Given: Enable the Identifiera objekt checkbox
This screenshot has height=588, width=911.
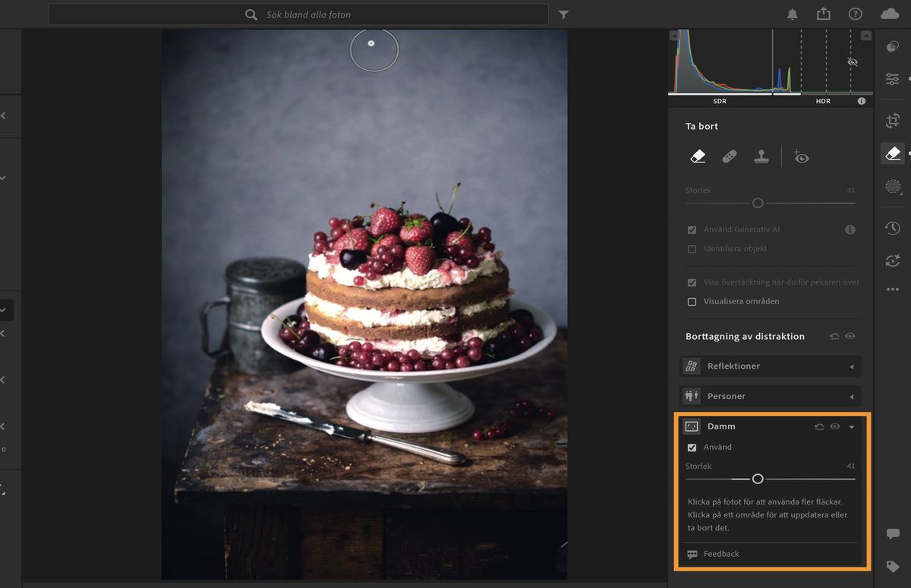Looking at the screenshot, I should pyautogui.click(x=692, y=249).
